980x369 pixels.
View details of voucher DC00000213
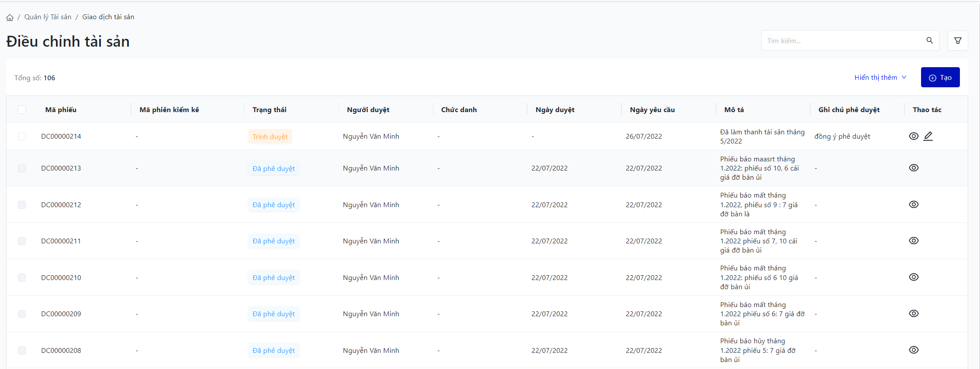[914, 168]
